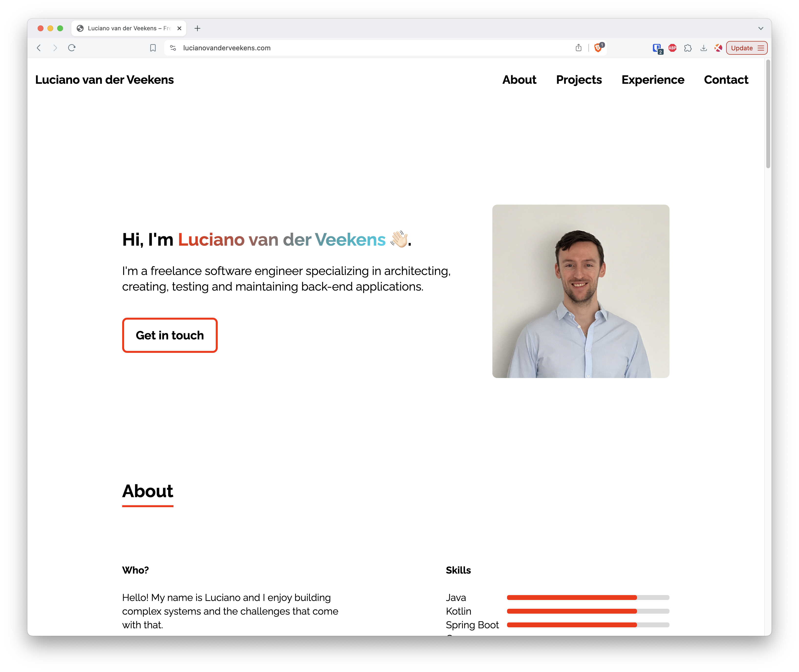
Task: Click the address bar URL field
Action: [343, 48]
